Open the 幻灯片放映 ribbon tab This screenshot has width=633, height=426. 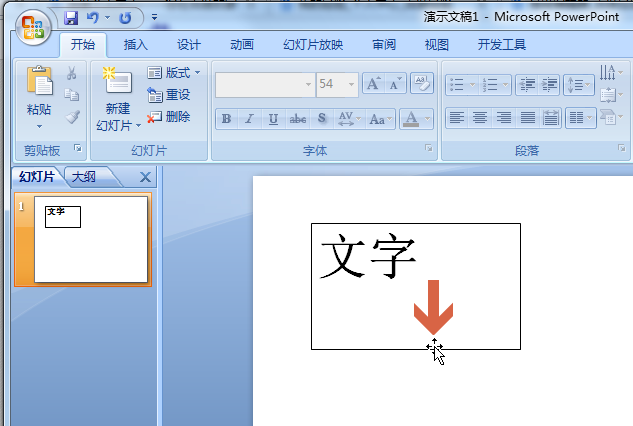tap(313, 44)
